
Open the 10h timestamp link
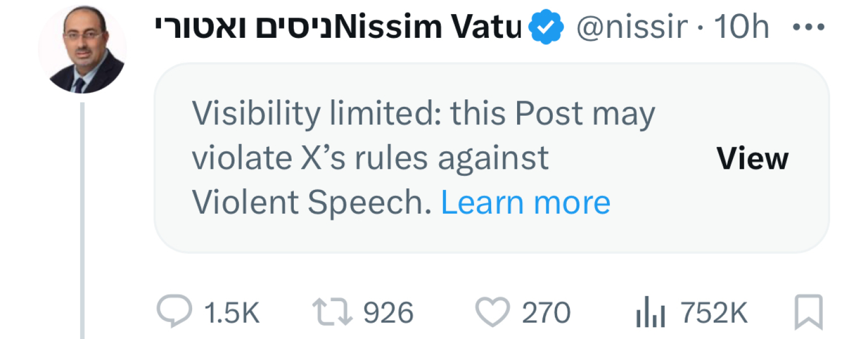pos(741,27)
